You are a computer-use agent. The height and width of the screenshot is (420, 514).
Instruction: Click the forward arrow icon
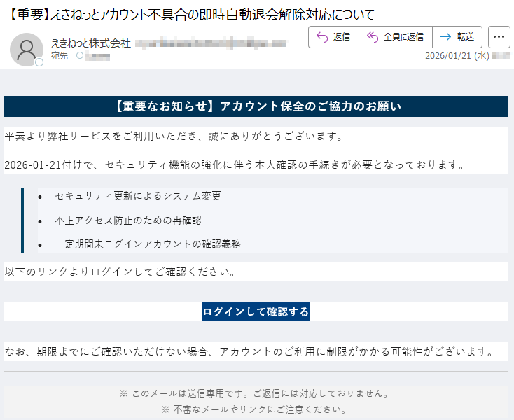pos(445,37)
